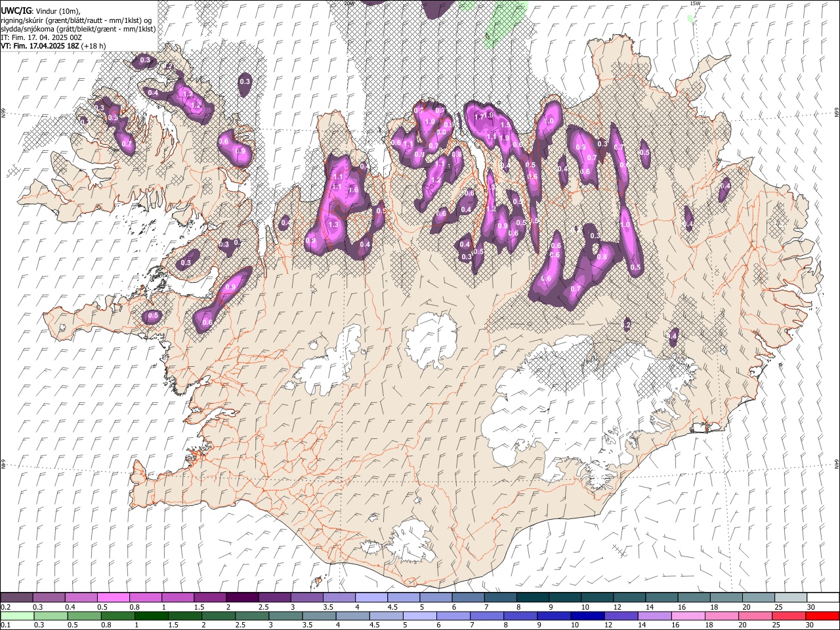The width and height of the screenshot is (840, 630).
Task: Click the '15W' longitude label
Action: tap(695, 3)
